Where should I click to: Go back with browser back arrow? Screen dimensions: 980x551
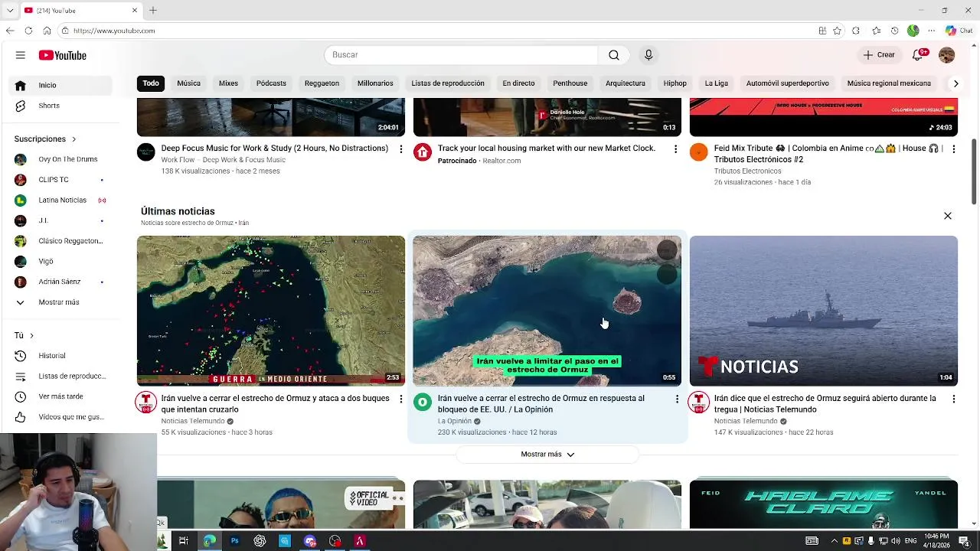coord(10,31)
